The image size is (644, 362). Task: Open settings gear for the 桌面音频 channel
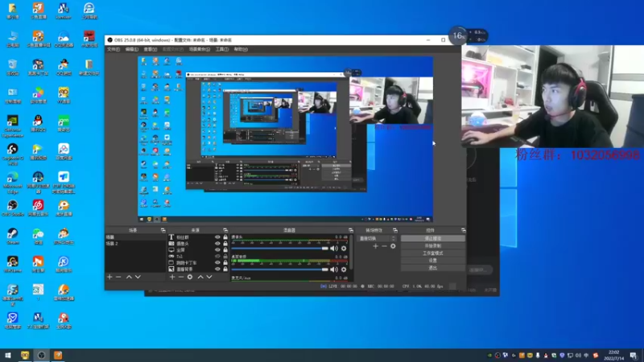(x=344, y=269)
